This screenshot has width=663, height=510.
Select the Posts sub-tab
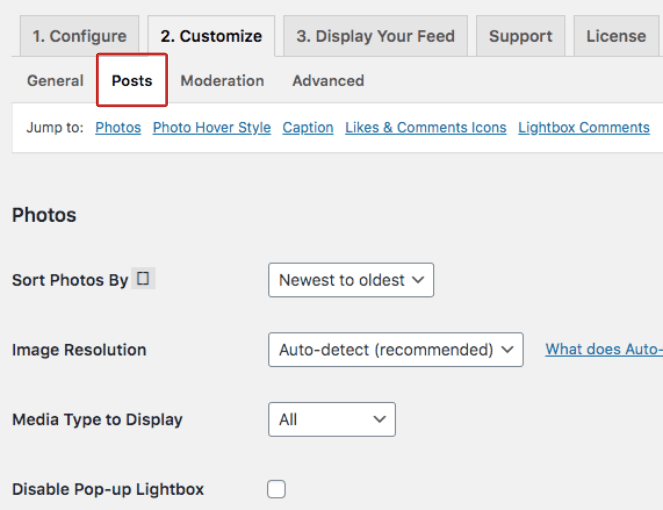132,81
